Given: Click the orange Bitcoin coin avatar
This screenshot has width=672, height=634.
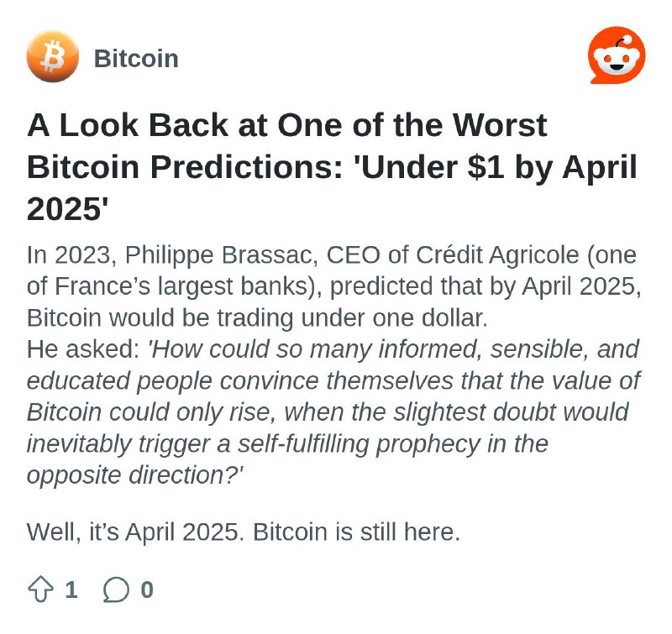Looking at the screenshot, I should (x=52, y=56).
